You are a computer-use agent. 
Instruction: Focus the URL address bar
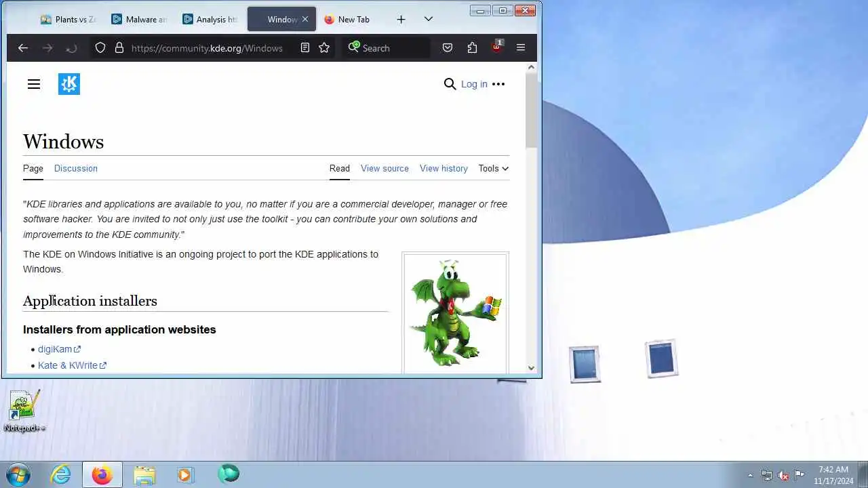(x=207, y=47)
